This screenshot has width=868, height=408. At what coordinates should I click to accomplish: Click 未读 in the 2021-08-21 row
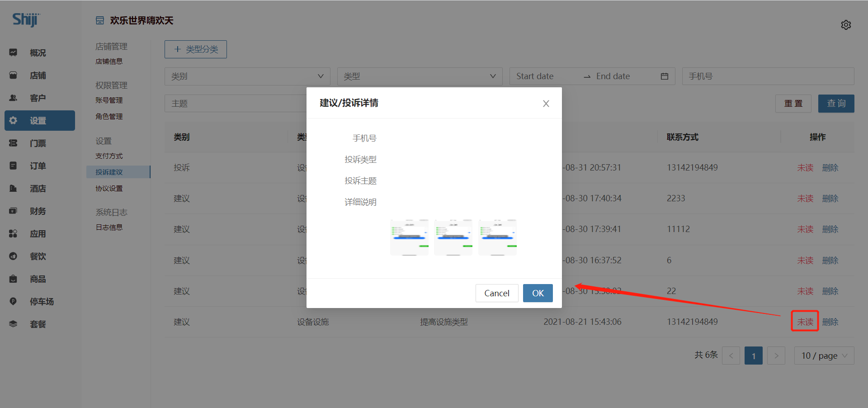click(805, 322)
